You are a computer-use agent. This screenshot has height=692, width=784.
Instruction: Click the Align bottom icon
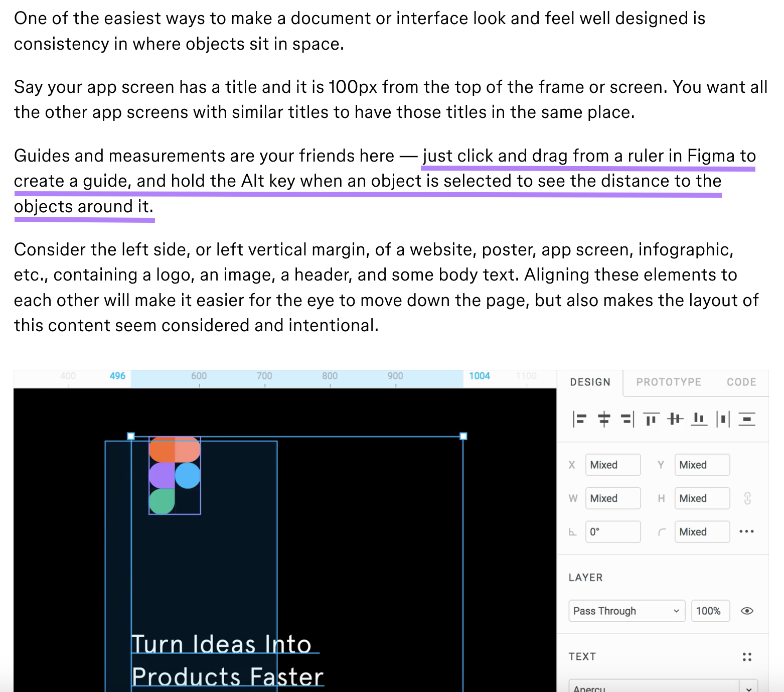698,419
